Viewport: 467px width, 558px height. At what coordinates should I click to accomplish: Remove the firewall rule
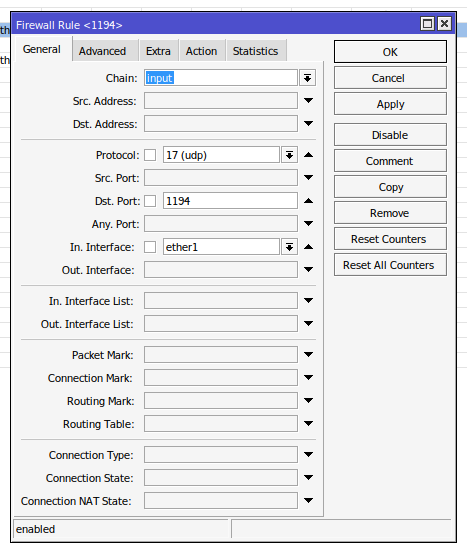pos(390,213)
